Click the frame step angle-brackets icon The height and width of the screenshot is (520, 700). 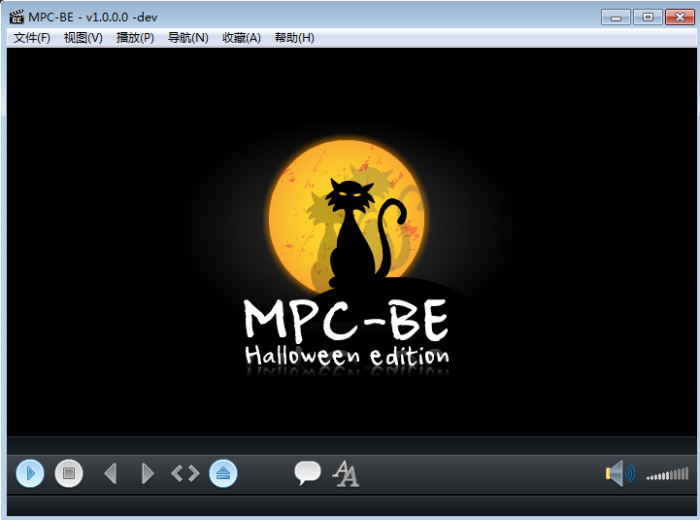[x=185, y=473]
